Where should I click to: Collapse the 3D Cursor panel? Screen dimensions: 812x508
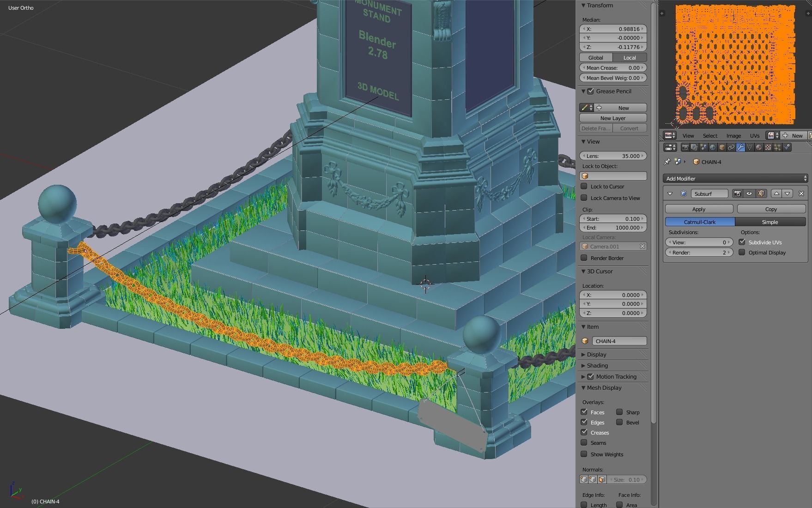583,271
